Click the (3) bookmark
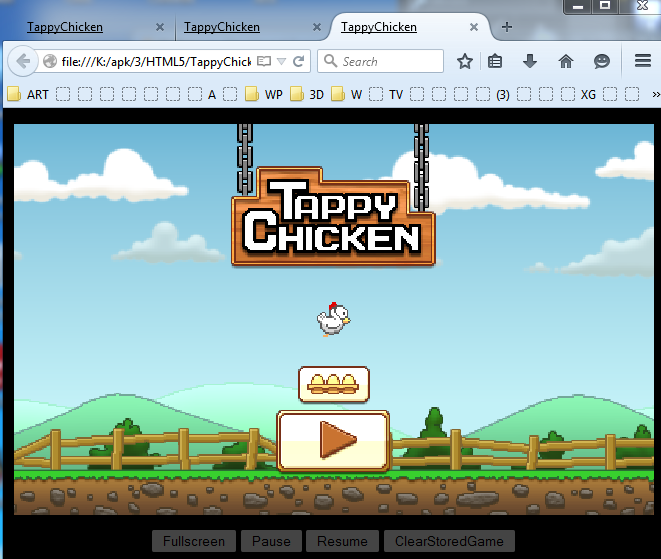661x559 pixels. 493,94
